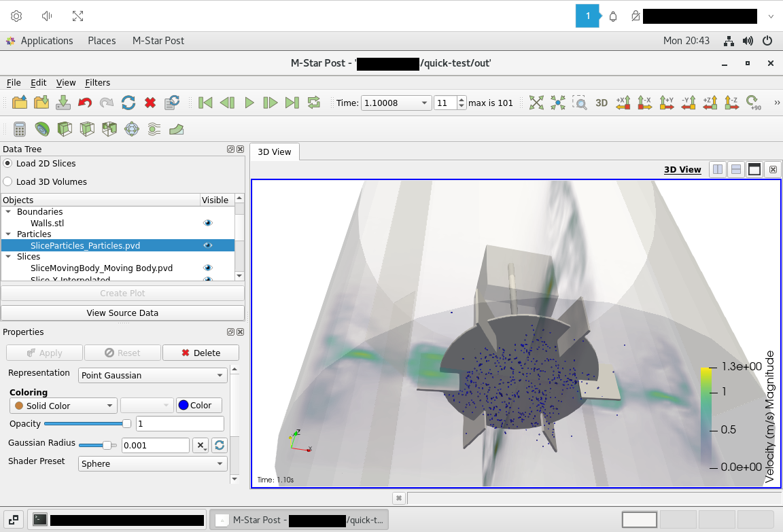Reset camera to fit all data
783x532 pixels.
[x=536, y=103]
